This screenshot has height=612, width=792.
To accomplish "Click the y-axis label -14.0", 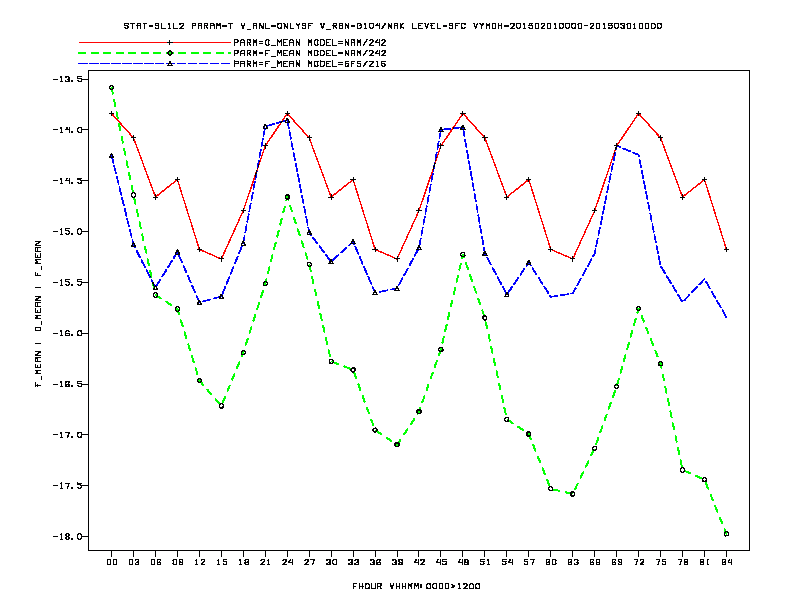I will point(67,130).
